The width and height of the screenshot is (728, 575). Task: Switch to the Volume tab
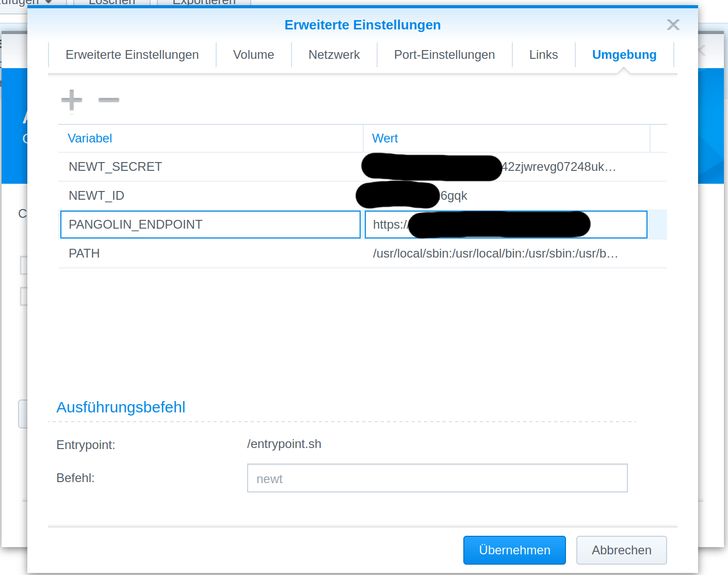pos(253,55)
